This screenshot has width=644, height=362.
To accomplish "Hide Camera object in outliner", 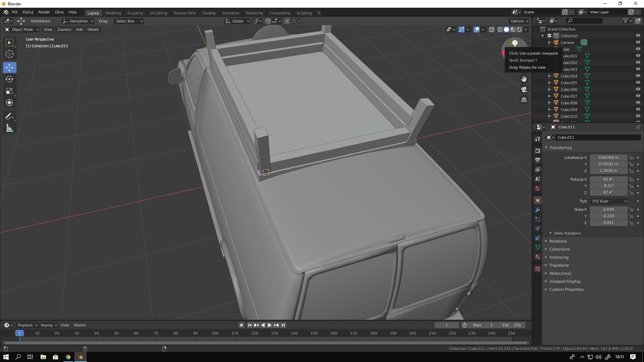I will tap(638, 42).
